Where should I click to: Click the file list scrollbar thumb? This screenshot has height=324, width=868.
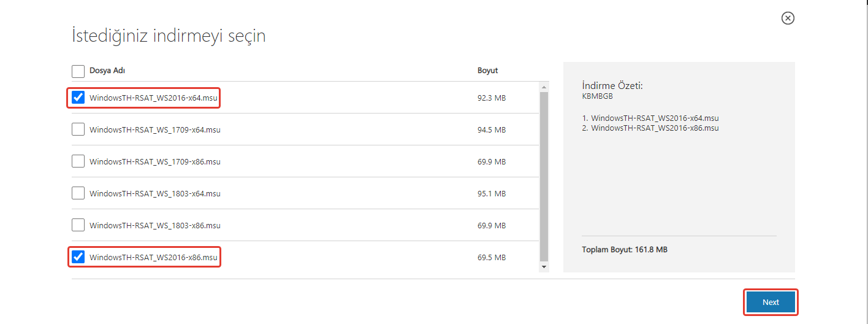(544, 175)
